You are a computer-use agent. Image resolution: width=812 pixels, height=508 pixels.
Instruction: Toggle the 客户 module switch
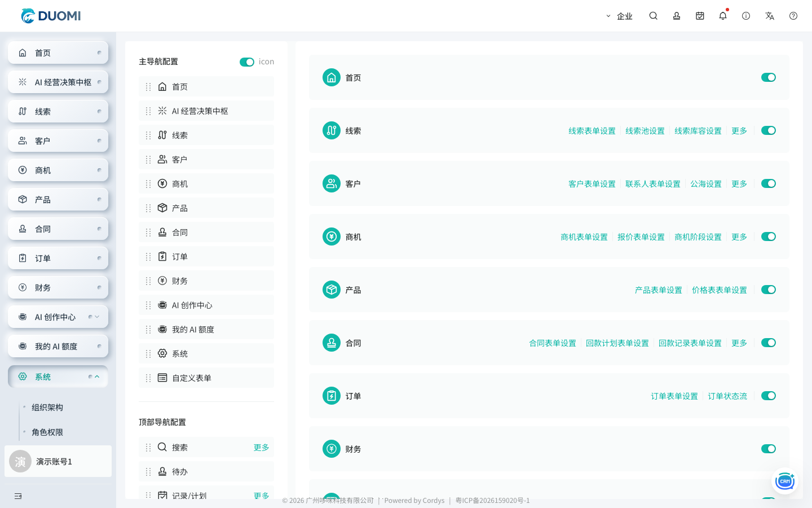(x=769, y=183)
